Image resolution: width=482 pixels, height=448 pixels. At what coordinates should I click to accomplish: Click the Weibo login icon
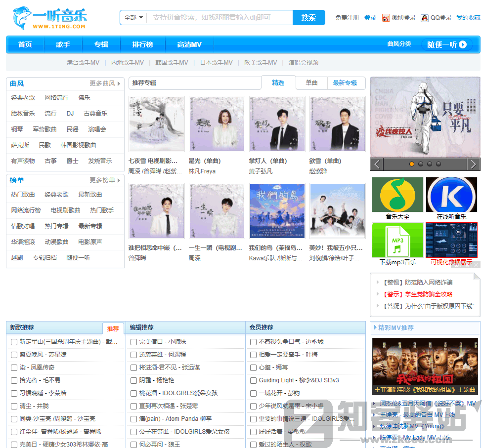coord(386,18)
